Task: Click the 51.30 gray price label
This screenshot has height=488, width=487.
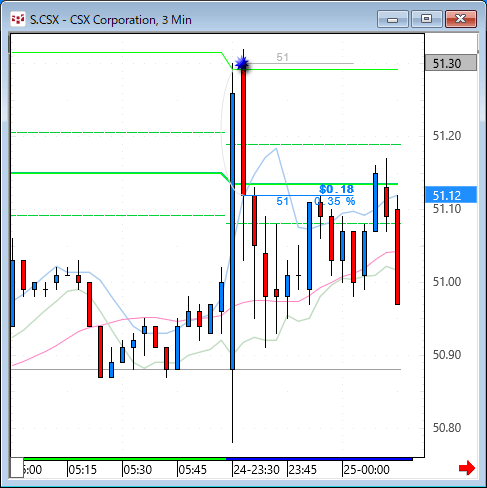Action: (x=451, y=63)
